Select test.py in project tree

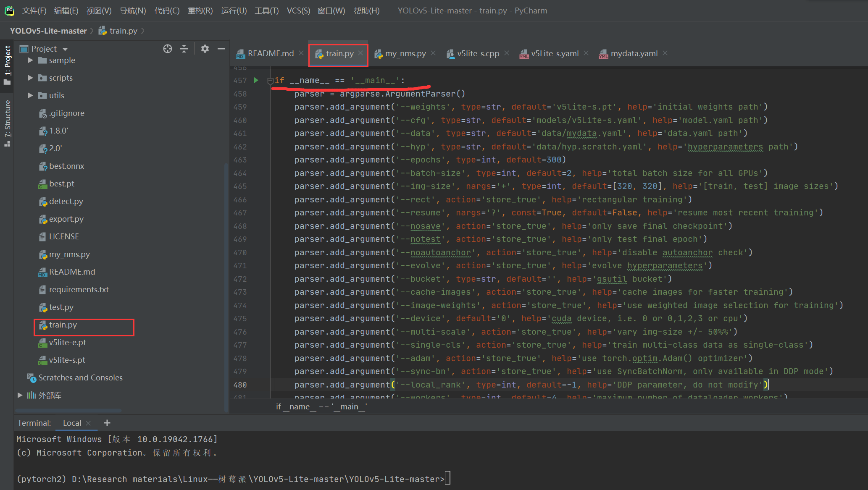(x=56, y=307)
